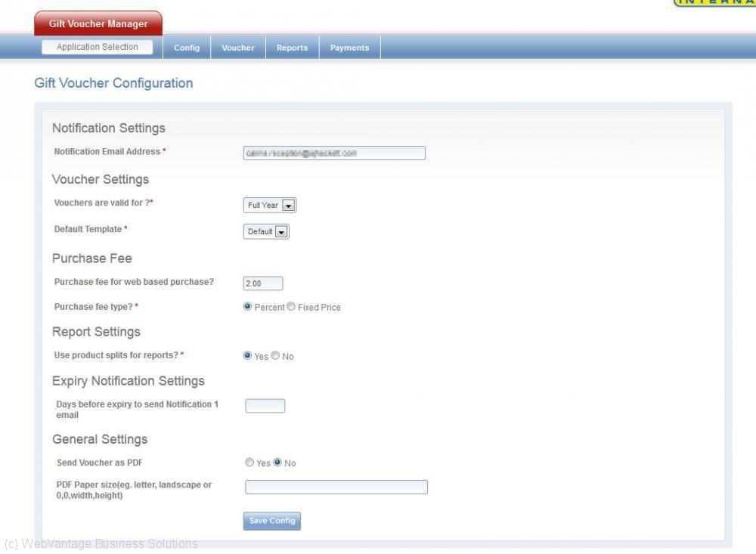Open the Config menu item

tap(187, 48)
